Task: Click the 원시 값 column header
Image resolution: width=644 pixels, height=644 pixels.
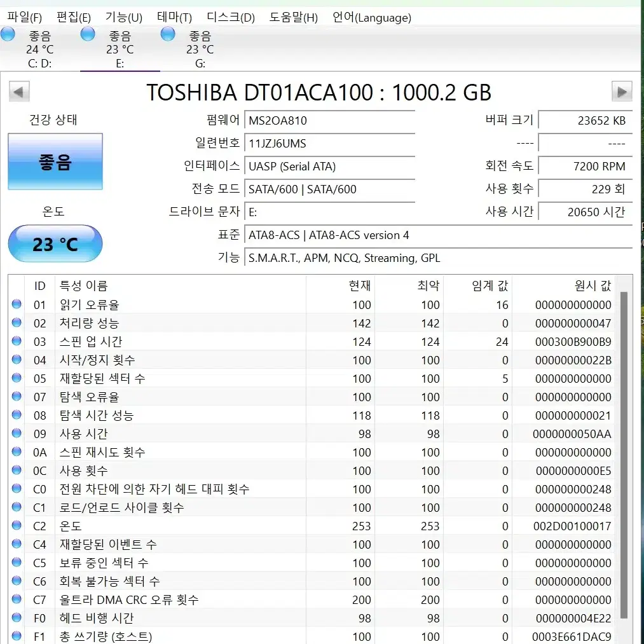Action: pos(563,285)
